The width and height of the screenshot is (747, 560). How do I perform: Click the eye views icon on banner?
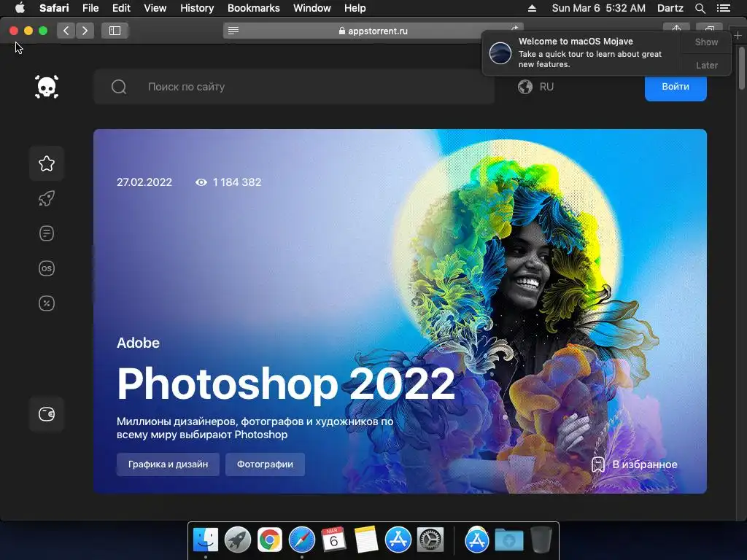click(201, 182)
